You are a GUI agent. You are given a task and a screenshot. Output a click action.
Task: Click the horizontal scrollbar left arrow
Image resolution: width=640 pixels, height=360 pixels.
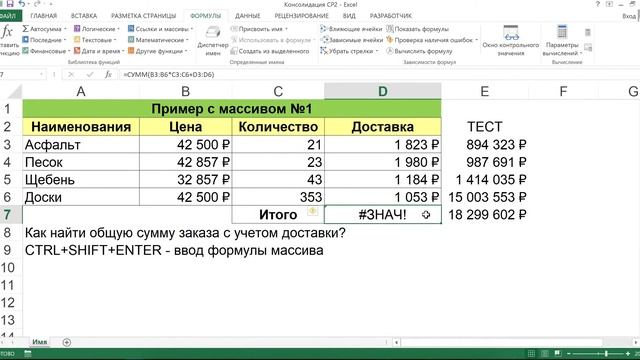[x=396, y=342]
